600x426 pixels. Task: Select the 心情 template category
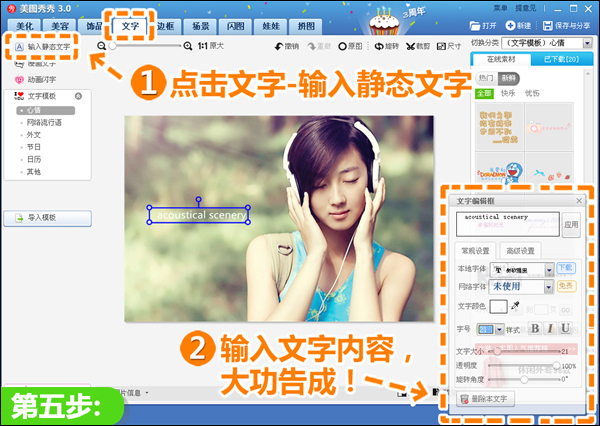tap(45, 110)
